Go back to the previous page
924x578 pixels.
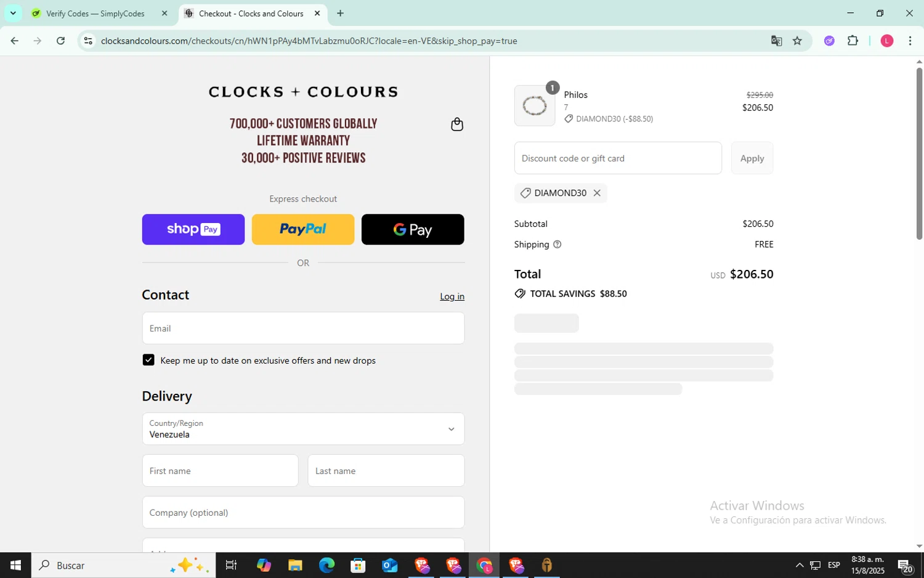(14, 41)
